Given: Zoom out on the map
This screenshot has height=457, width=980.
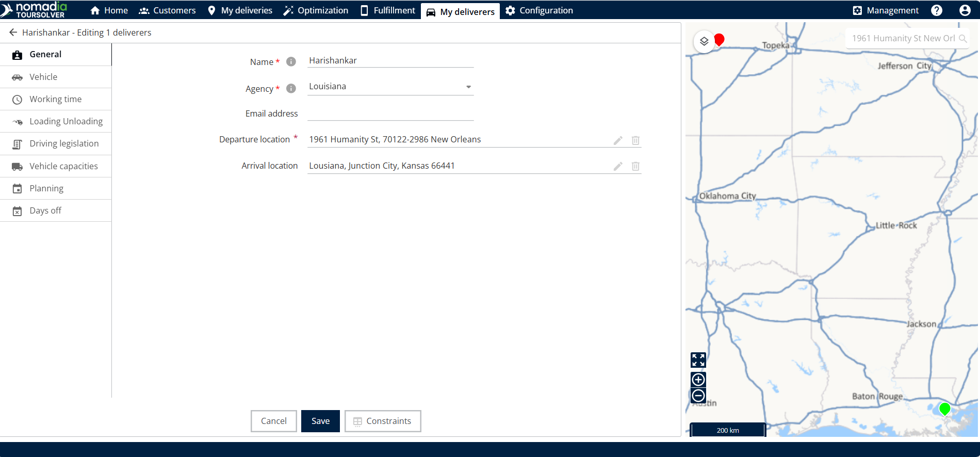Looking at the screenshot, I should point(698,396).
